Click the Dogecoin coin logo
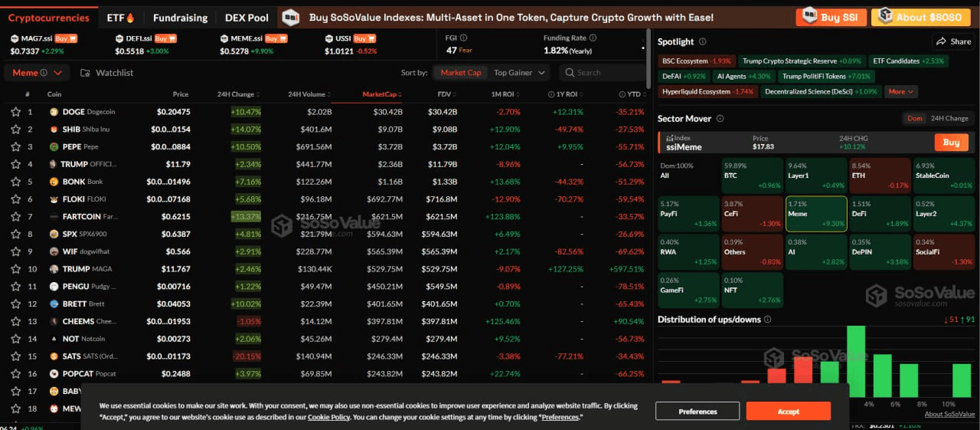This screenshot has width=980, height=430. pyautogui.click(x=54, y=112)
